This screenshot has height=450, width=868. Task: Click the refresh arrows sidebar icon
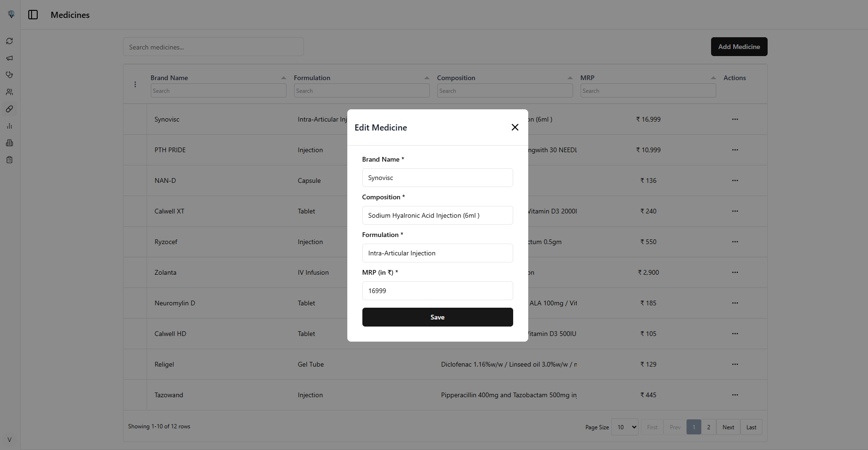pos(9,41)
